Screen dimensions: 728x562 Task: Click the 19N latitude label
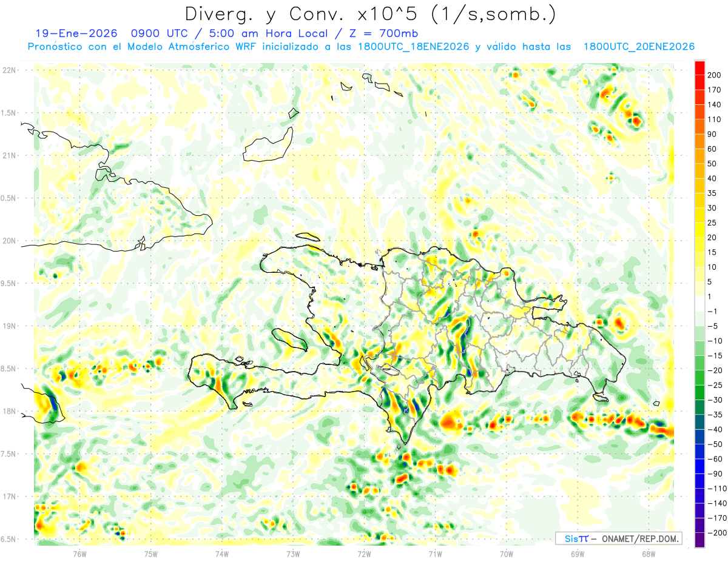point(8,326)
